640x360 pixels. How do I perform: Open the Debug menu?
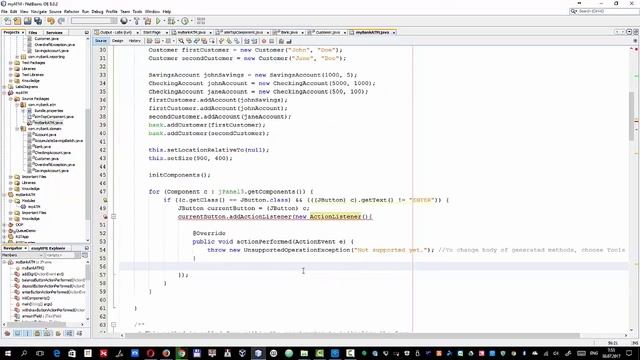(97, 11)
